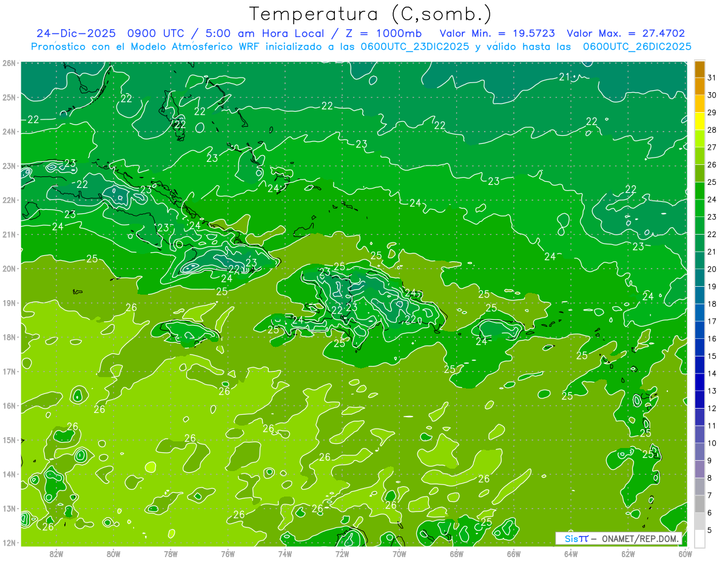Click color scale label 18

pos(712,304)
